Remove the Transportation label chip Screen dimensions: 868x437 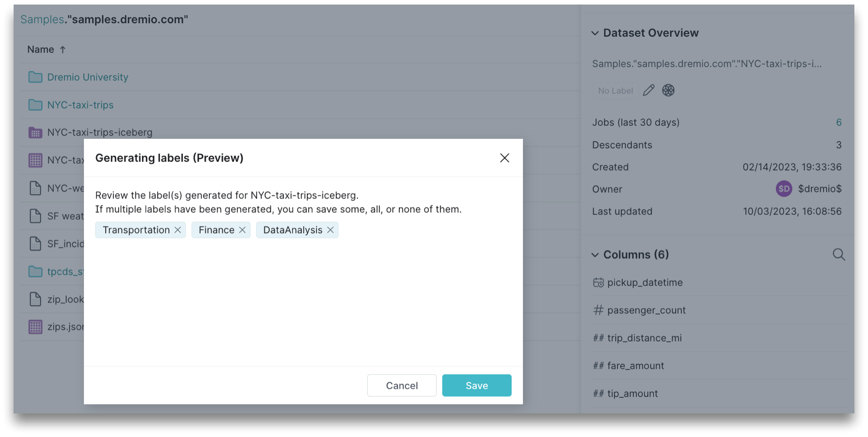(178, 230)
